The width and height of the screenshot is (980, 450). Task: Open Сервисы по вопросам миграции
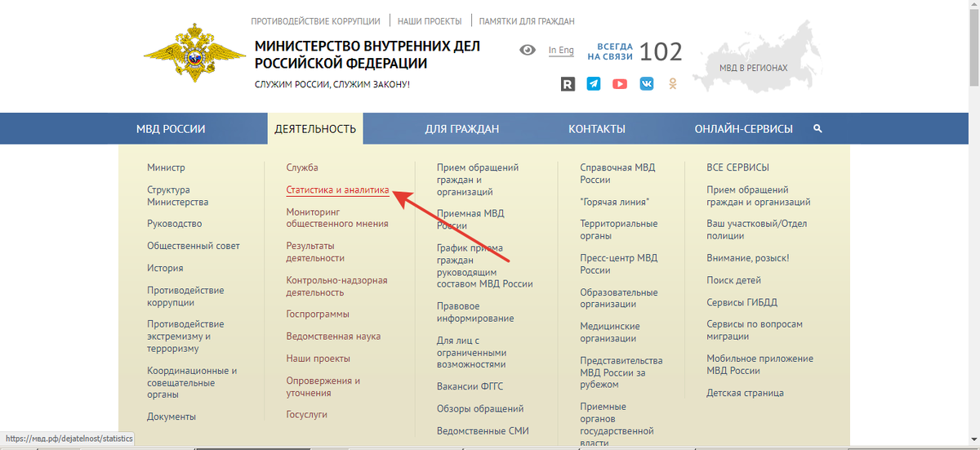pyautogui.click(x=755, y=330)
